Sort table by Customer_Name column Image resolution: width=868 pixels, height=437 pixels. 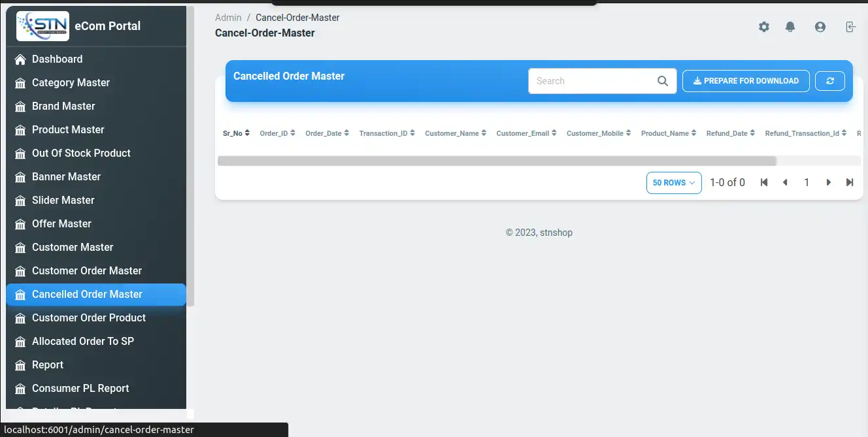pyautogui.click(x=455, y=133)
